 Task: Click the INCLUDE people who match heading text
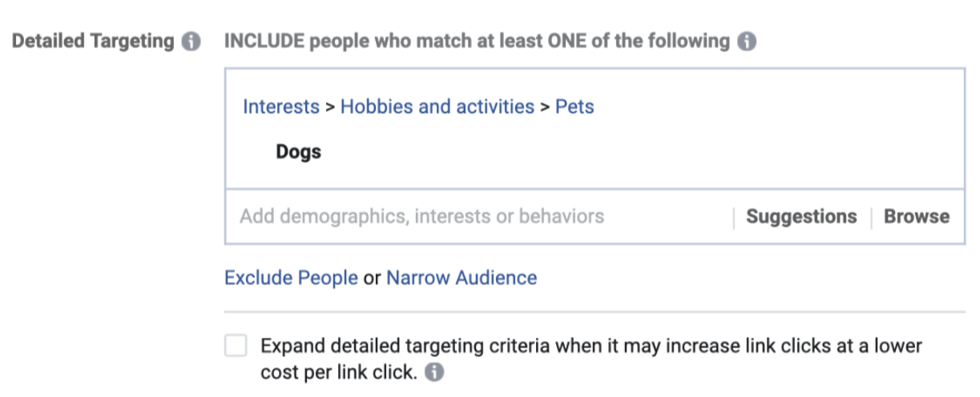[x=477, y=42]
